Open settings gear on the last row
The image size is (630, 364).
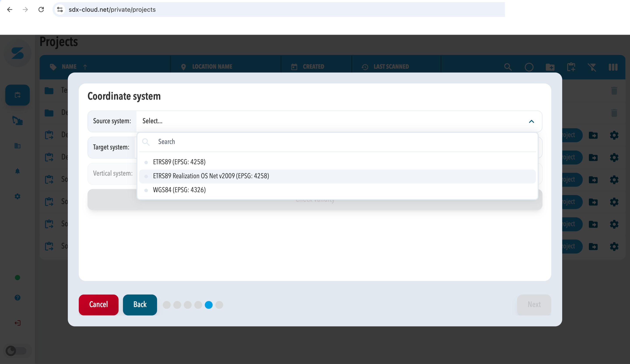(x=614, y=247)
